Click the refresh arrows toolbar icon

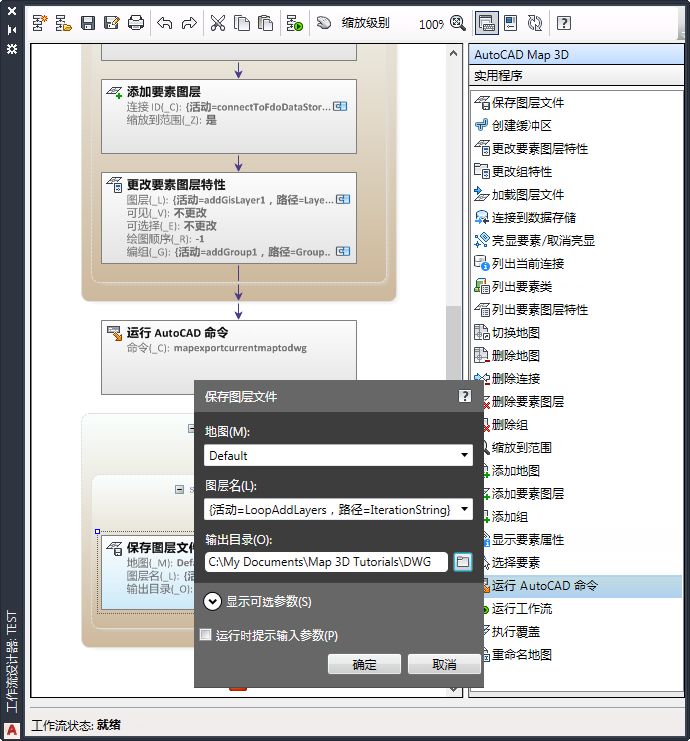[x=535, y=23]
